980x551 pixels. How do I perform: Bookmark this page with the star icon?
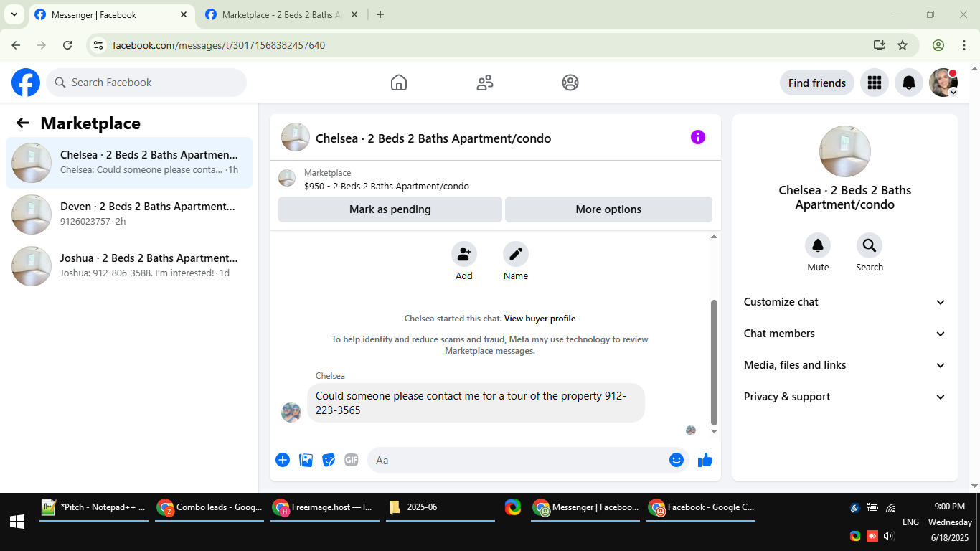click(x=903, y=45)
